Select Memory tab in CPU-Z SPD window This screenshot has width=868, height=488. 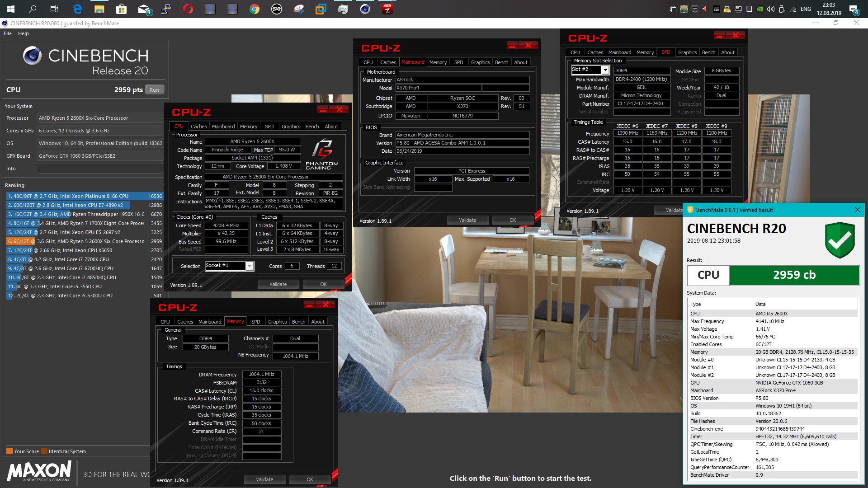pyautogui.click(x=645, y=52)
